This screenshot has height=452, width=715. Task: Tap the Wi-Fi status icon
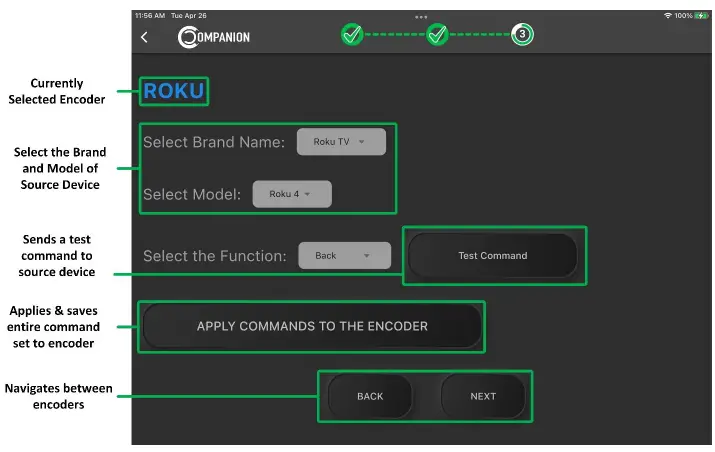coord(668,16)
